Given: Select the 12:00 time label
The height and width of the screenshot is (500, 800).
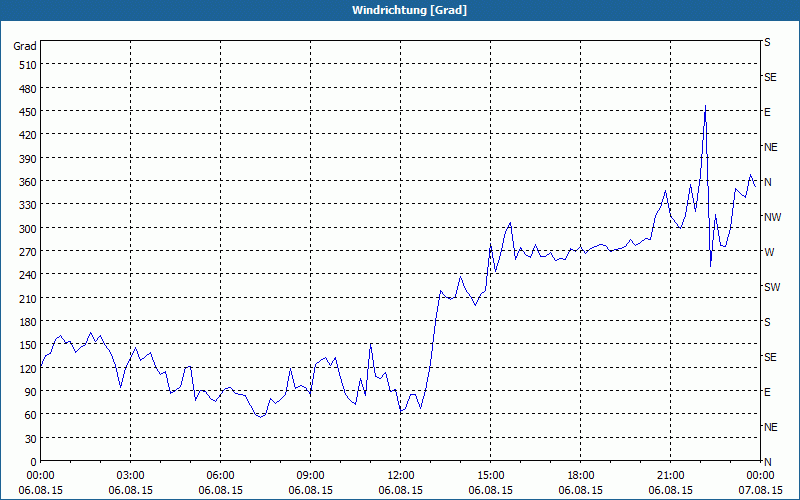Looking at the screenshot, I should [x=401, y=475].
